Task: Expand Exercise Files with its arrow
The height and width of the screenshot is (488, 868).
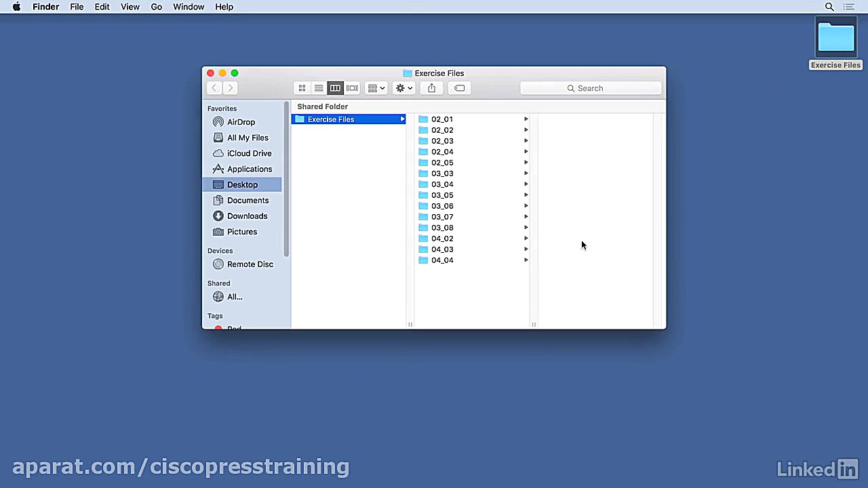Action: coord(402,119)
